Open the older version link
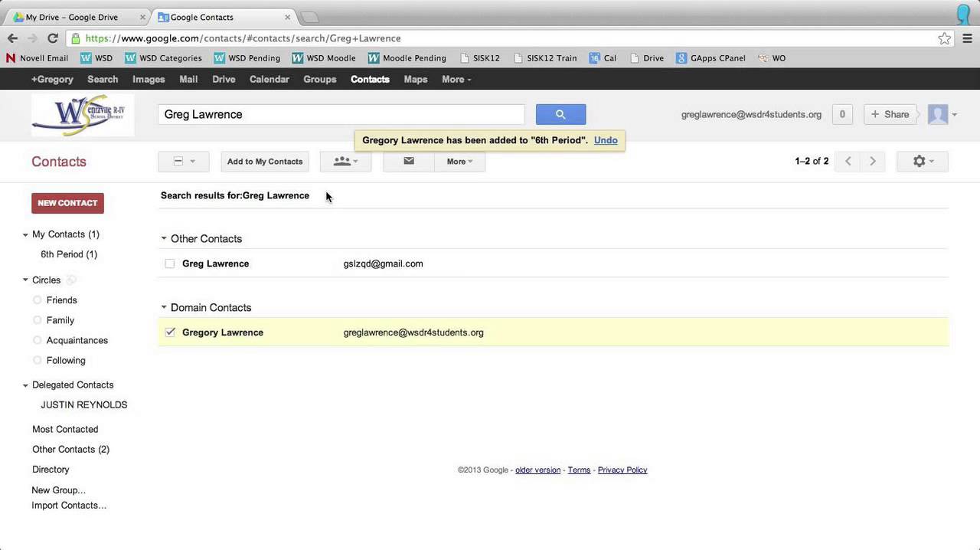The width and height of the screenshot is (980, 550). click(x=537, y=470)
